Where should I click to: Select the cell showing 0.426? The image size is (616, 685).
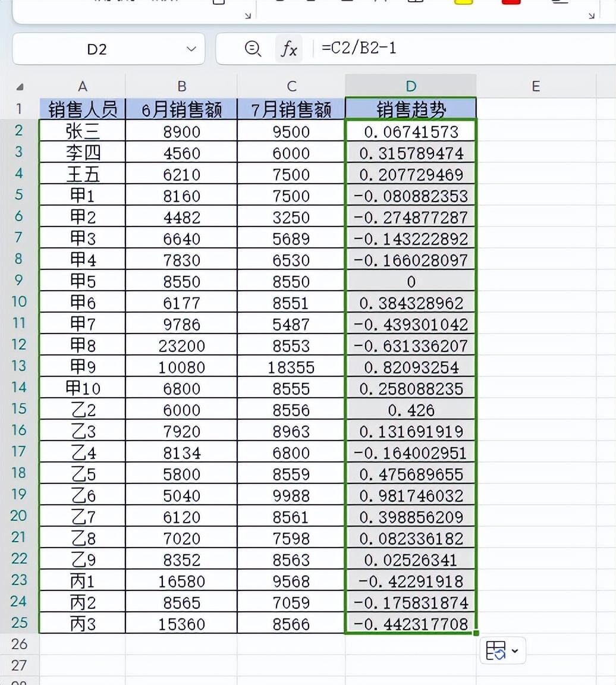coord(411,409)
